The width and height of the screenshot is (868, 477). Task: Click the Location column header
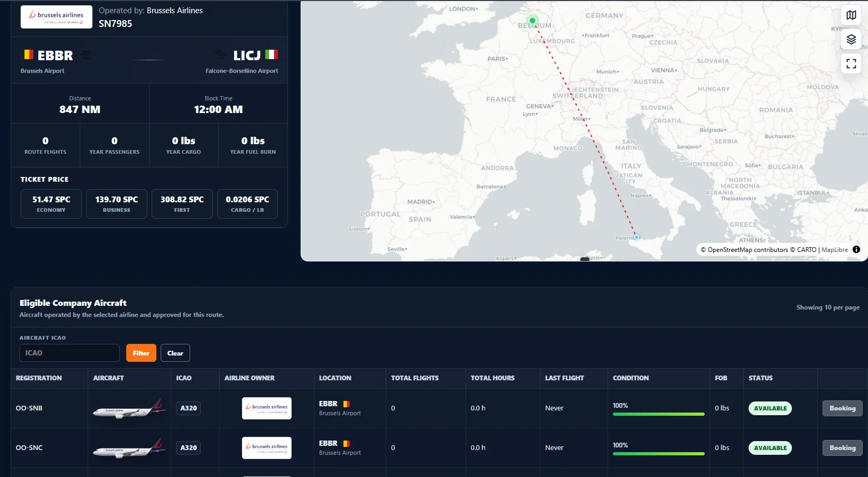pos(335,378)
